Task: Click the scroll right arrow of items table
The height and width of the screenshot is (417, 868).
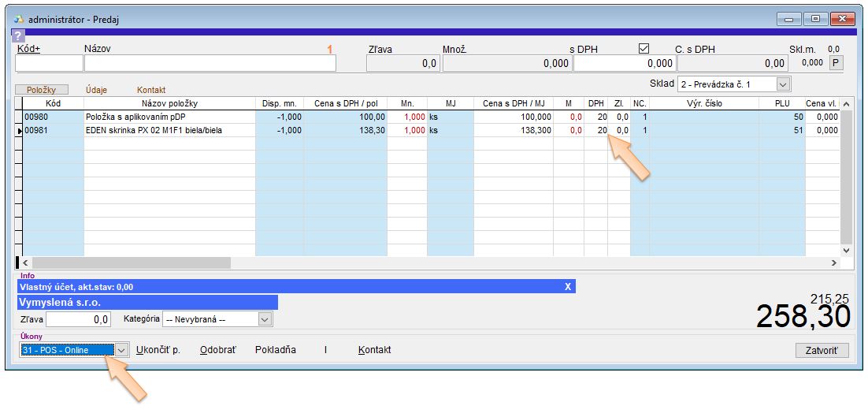Action: tap(834, 262)
